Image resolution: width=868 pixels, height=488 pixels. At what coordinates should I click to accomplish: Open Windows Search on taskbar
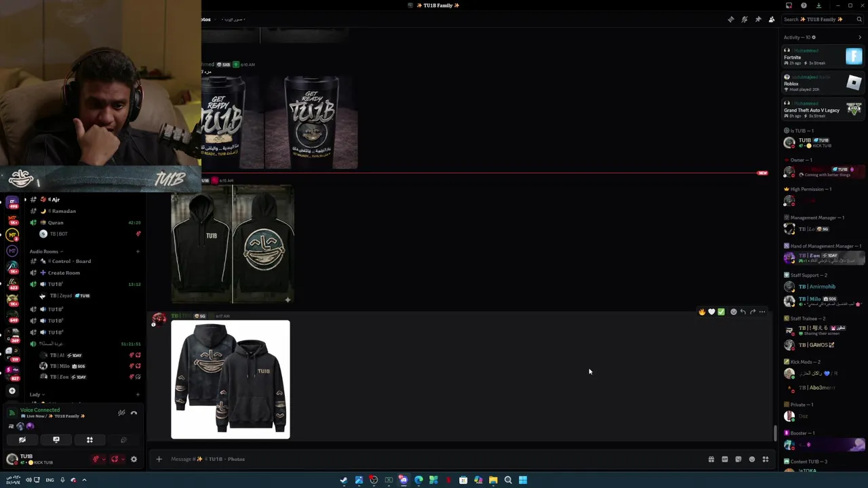point(508,480)
